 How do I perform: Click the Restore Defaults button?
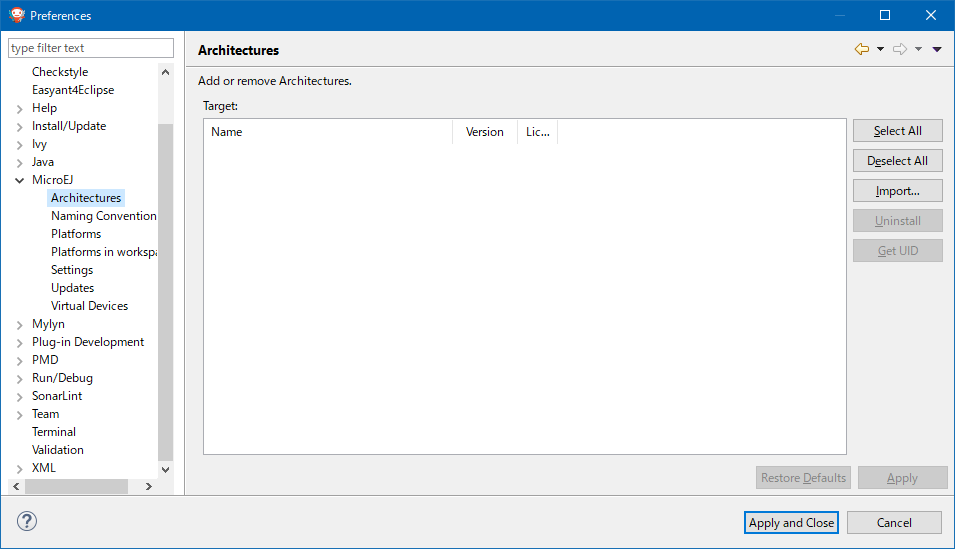[803, 478]
